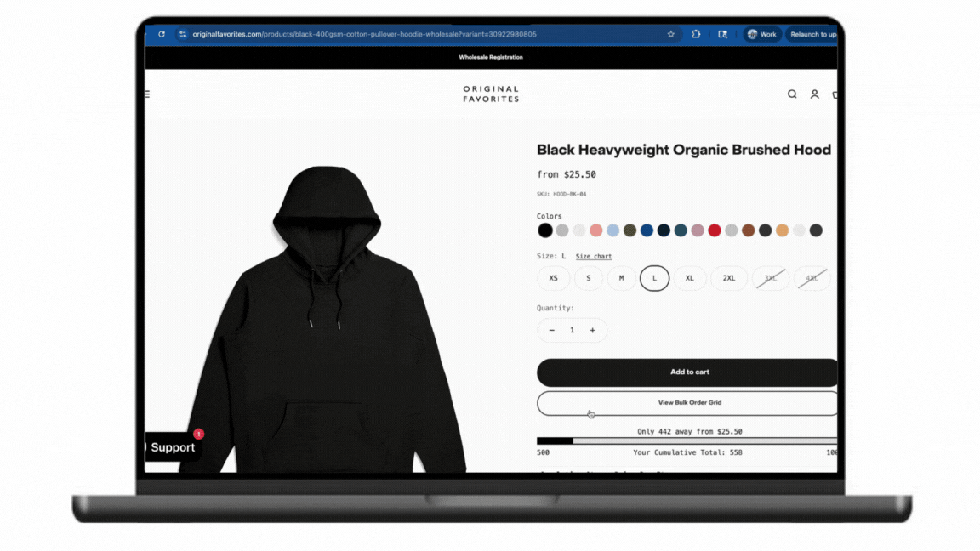Screen dimensions: 980x551
Task: Click the Only 442 away from $25.50 text
Action: (x=689, y=432)
